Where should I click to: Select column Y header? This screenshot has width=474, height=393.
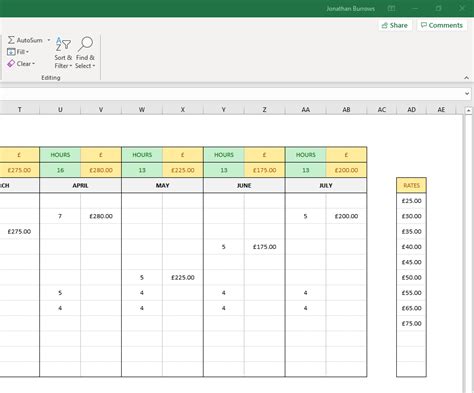pos(224,109)
